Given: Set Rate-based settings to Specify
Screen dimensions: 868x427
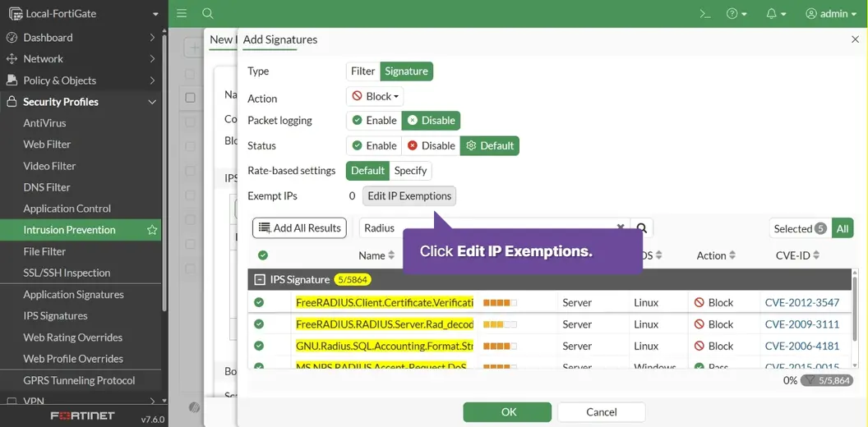Looking at the screenshot, I should [410, 171].
